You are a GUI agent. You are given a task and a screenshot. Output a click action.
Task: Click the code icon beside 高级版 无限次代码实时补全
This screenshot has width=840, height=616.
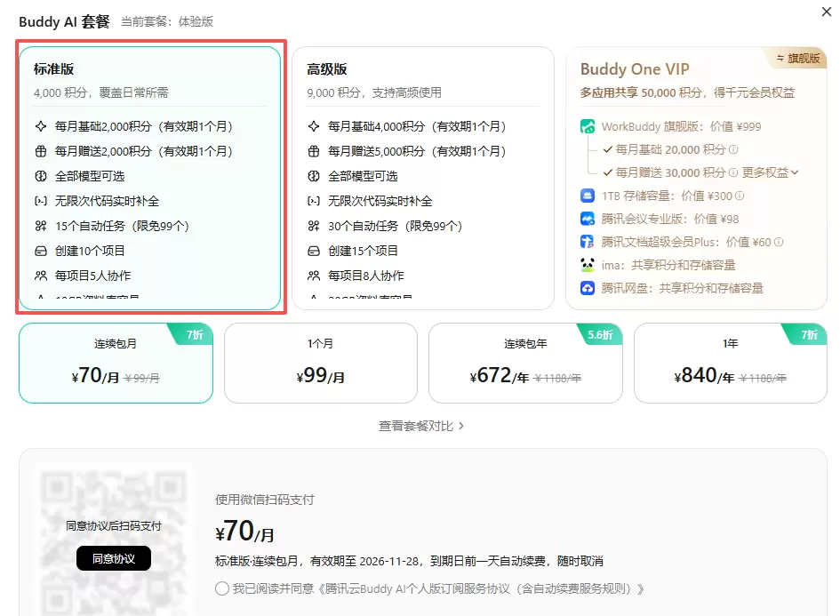314,201
